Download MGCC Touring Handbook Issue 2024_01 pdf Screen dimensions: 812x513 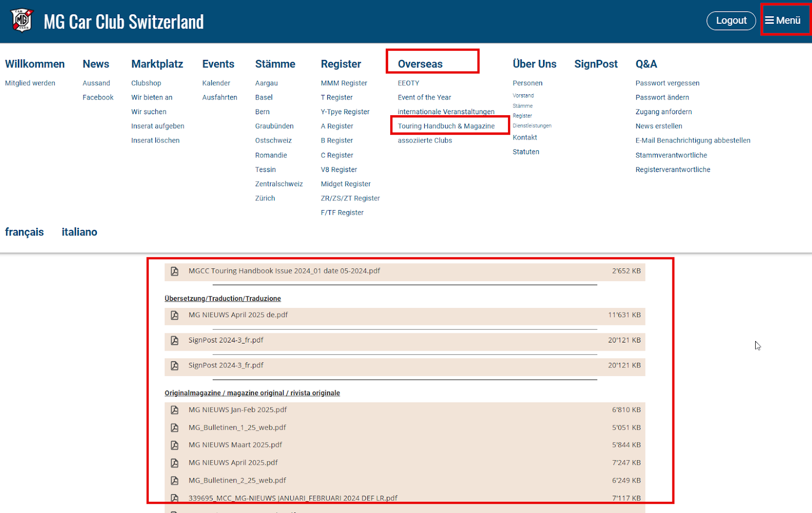(284, 271)
